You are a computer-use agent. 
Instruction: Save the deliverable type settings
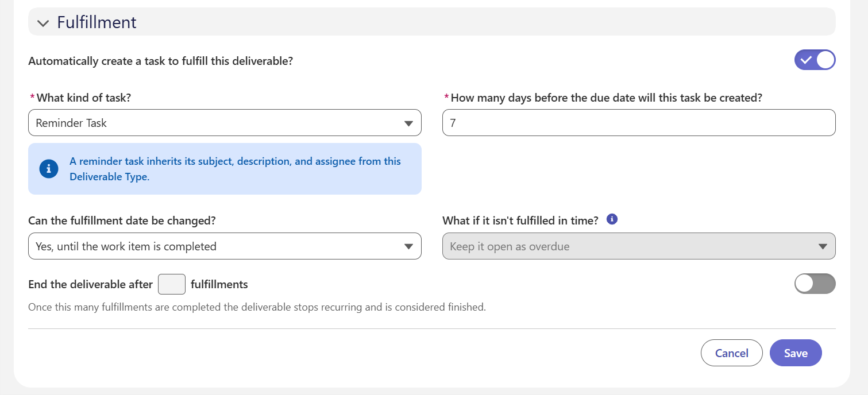[796, 353]
